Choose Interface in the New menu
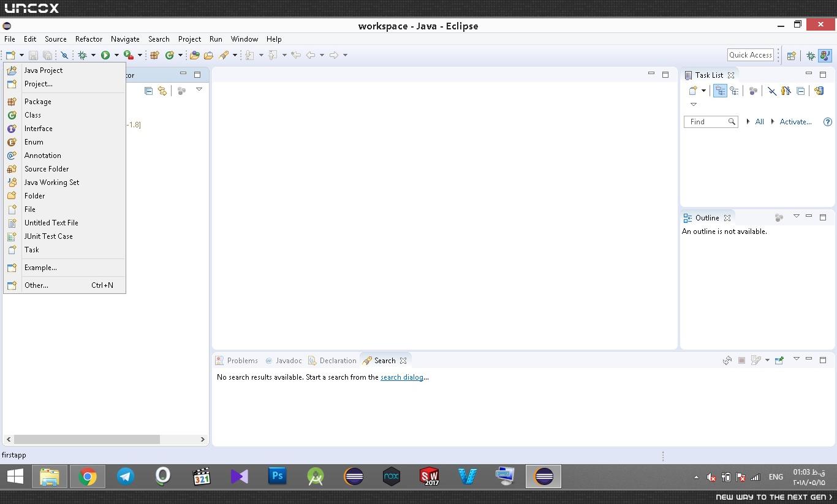The height and width of the screenshot is (504, 837). point(64,129)
